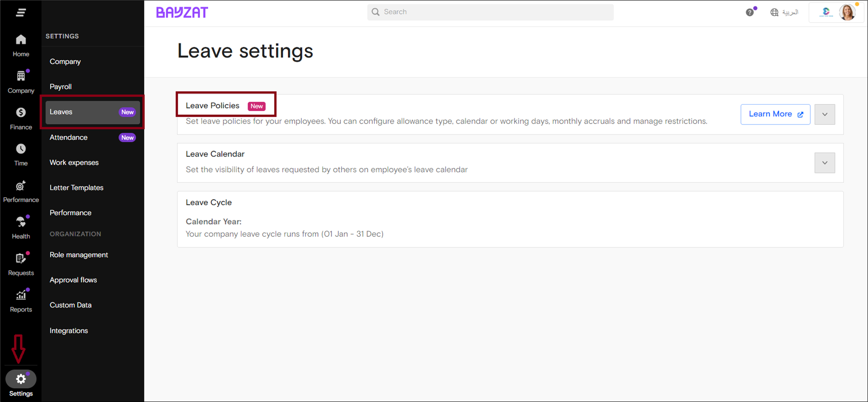
Task: Collapse the sidebar using the hamburger icon
Action: [21, 13]
